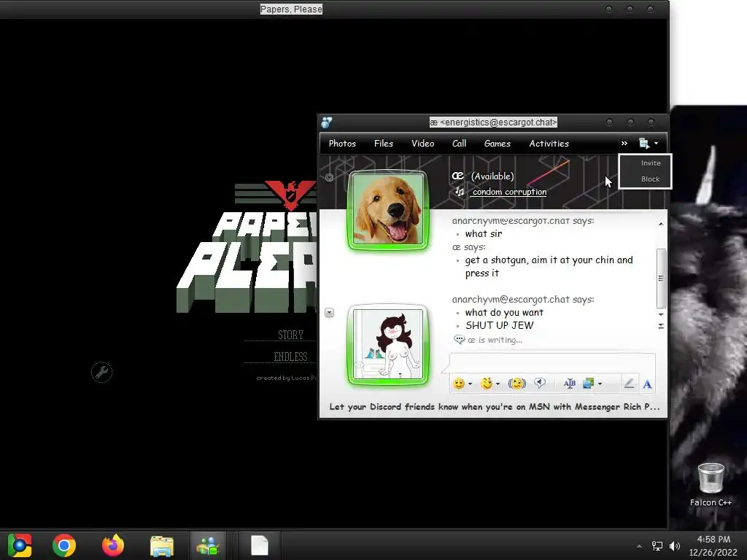747x560 pixels.
Task: Click the scroll-down arrow in chat history
Action: tap(661, 314)
